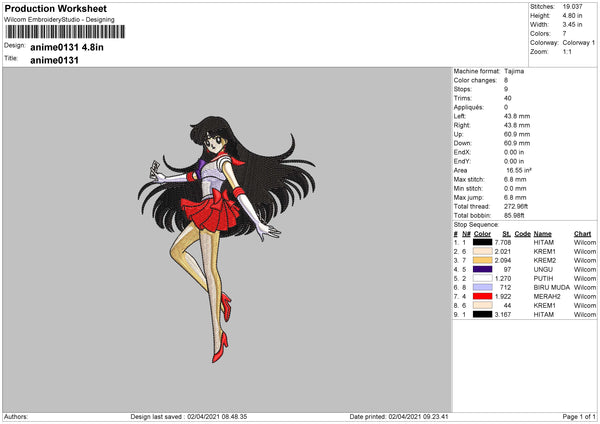Click the 'Chart' column header
The height and width of the screenshot is (424, 600).
(x=582, y=234)
